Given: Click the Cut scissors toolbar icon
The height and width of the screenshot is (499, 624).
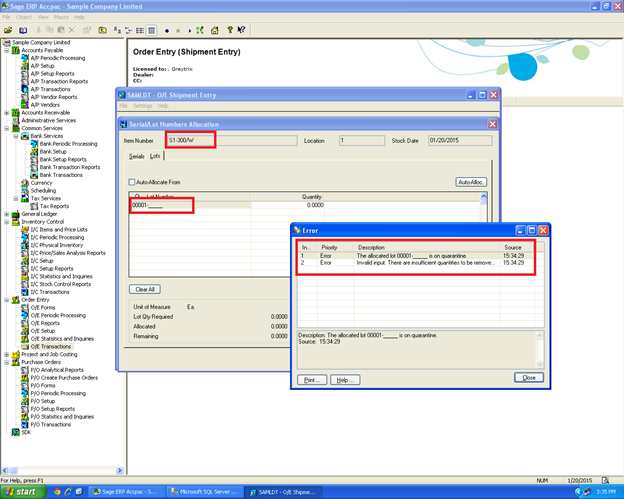Looking at the screenshot, I should coord(39,30).
